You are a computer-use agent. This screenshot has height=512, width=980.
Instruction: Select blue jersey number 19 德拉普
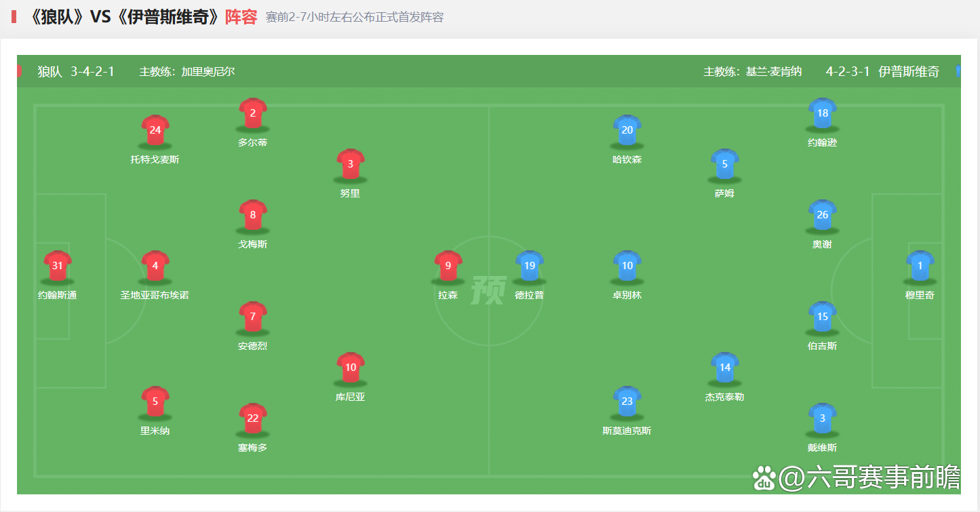(x=530, y=266)
